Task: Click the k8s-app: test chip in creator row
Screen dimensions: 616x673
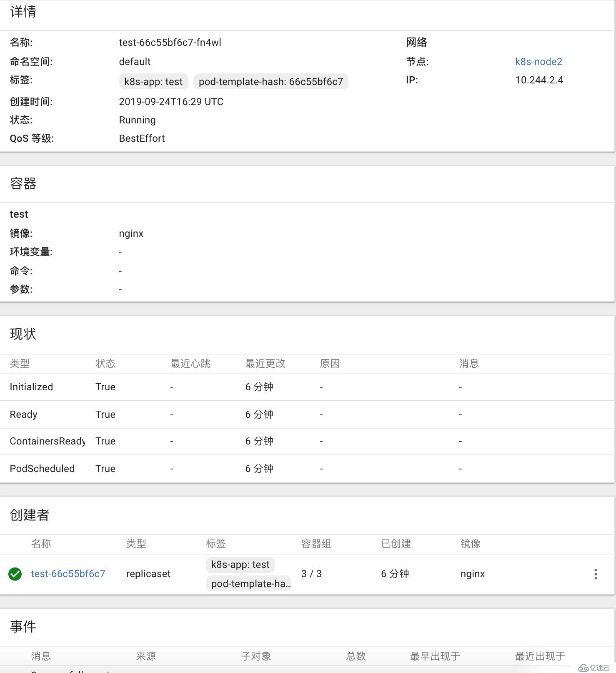Action: pos(240,565)
